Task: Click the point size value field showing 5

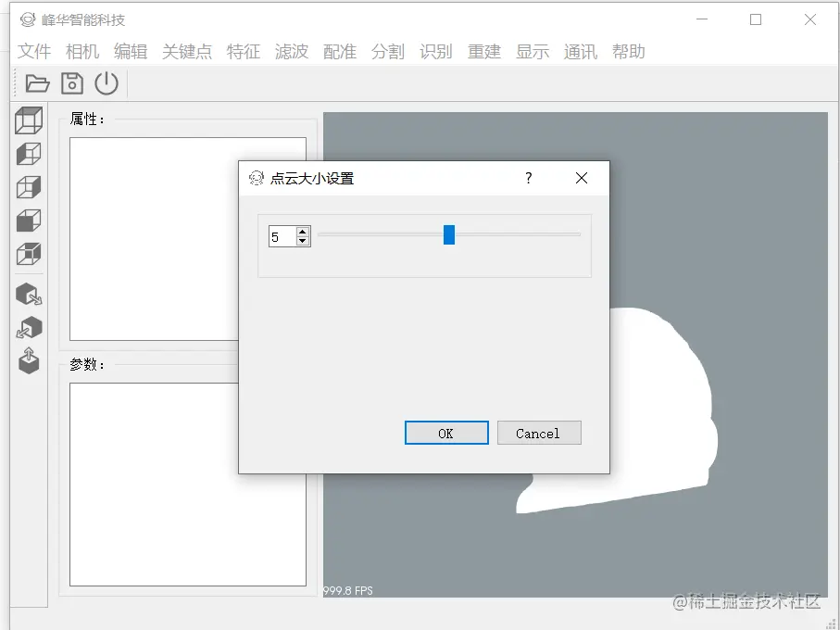Action: click(282, 237)
